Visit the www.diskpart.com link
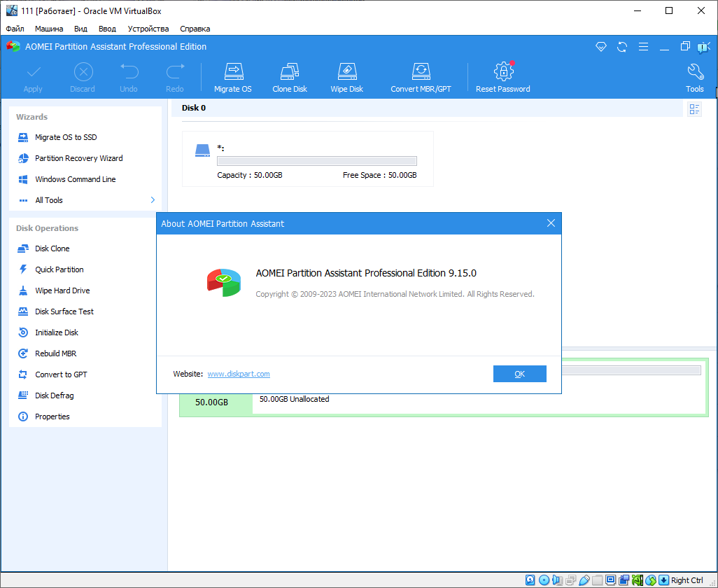Screen dimensions: 718x588 (x=238, y=374)
